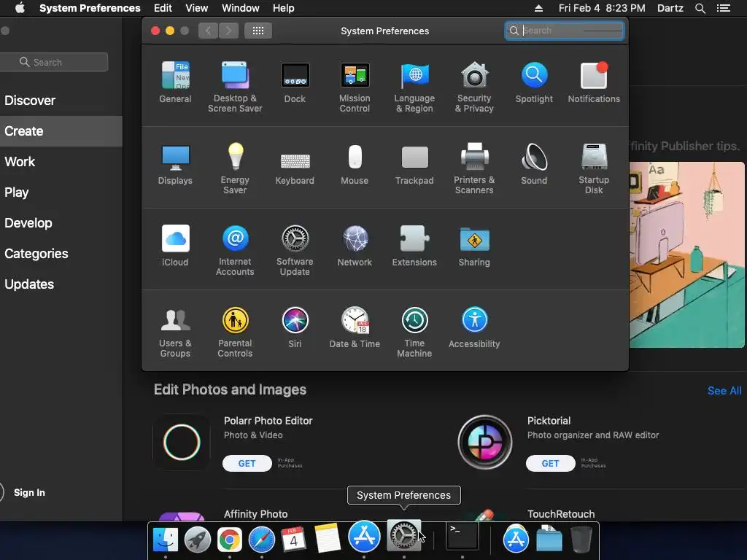The height and width of the screenshot is (560, 747).
Task: Click the Dartz user name in menu bar
Action: click(670, 8)
